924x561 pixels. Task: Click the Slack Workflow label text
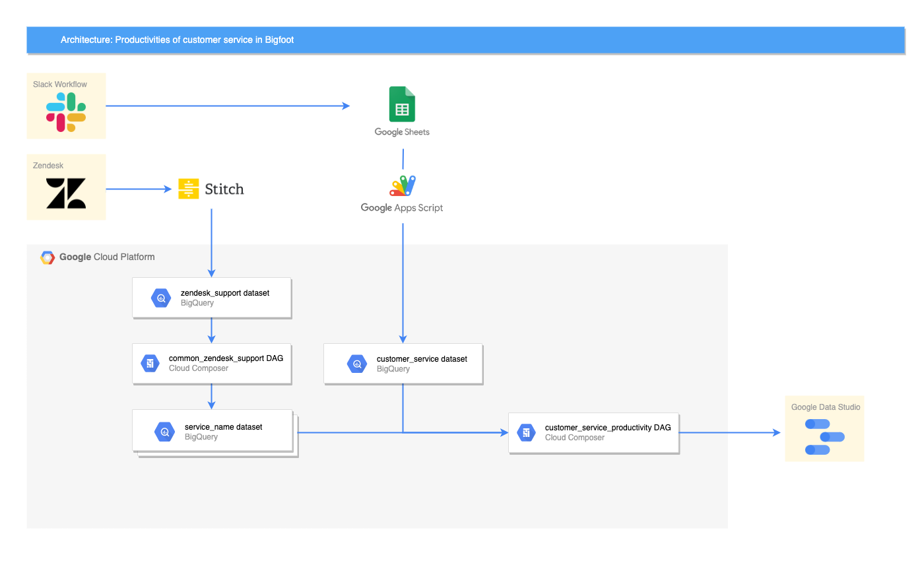(60, 84)
